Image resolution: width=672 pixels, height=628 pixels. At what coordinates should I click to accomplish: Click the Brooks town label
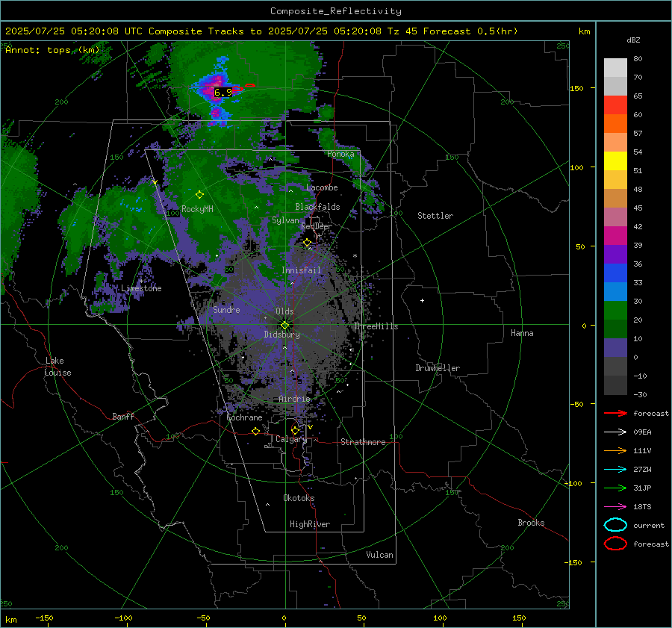coord(531,523)
